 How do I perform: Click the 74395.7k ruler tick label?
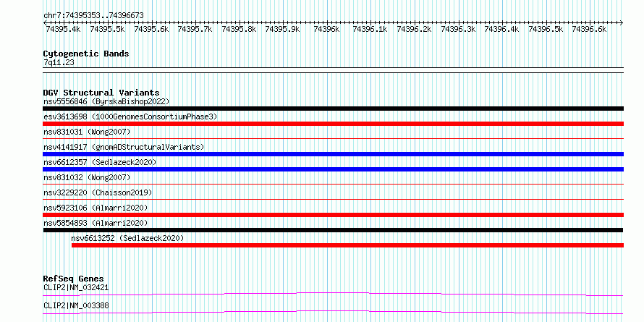[195, 29]
